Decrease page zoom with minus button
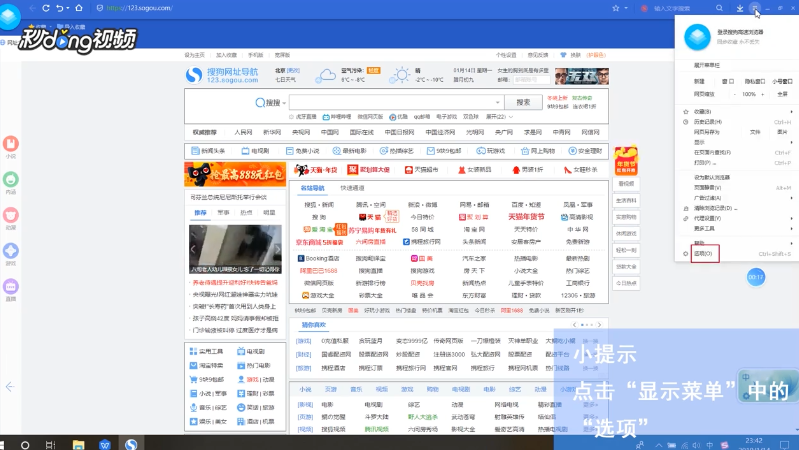The image size is (799, 450). coord(734,94)
